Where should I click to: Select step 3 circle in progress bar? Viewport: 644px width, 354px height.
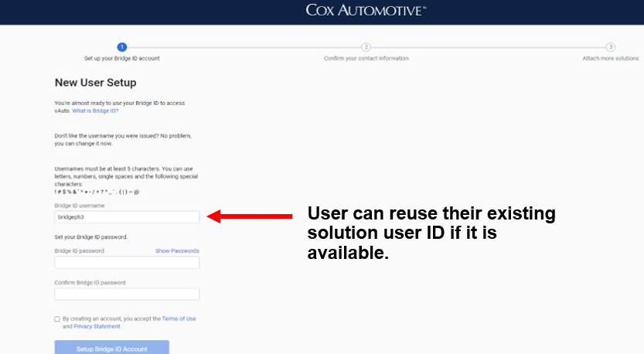click(x=610, y=47)
